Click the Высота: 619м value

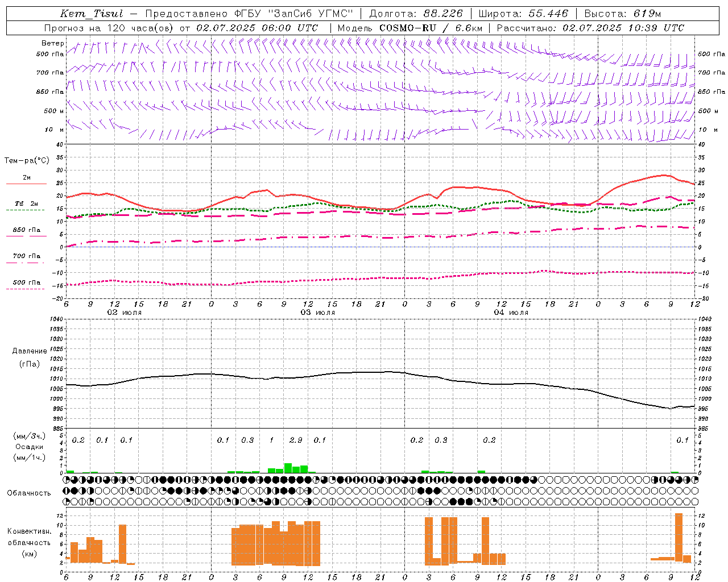(623, 14)
